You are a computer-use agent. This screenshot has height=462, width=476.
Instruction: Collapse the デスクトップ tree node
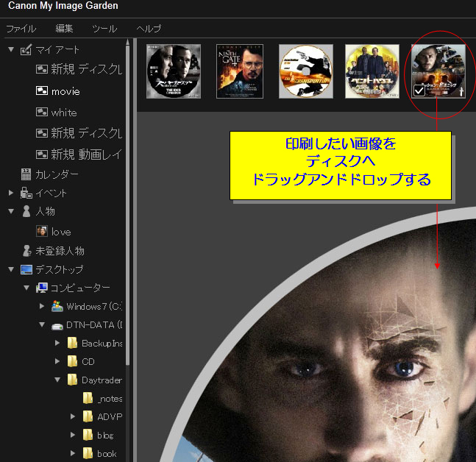pyautogui.click(x=11, y=269)
